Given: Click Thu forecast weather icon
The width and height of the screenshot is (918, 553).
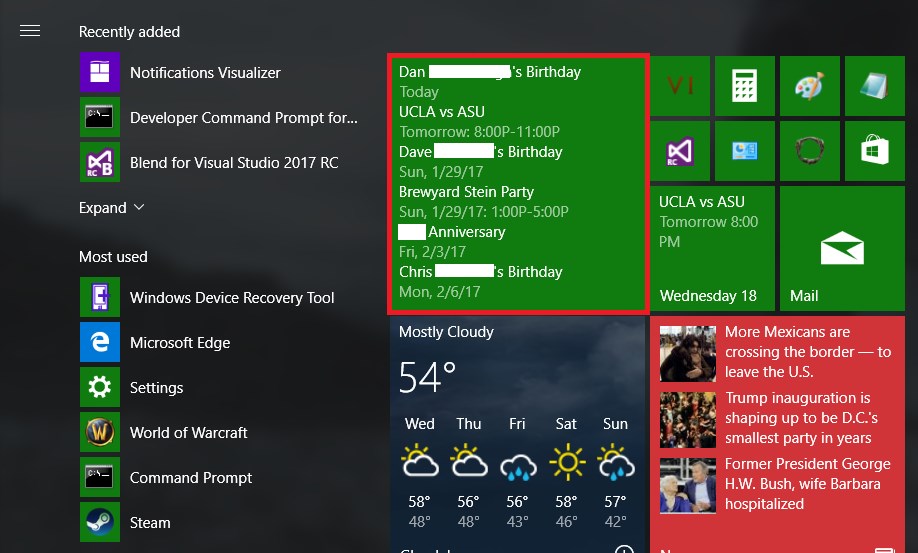Looking at the screenshot, I should tap(469, 461).
